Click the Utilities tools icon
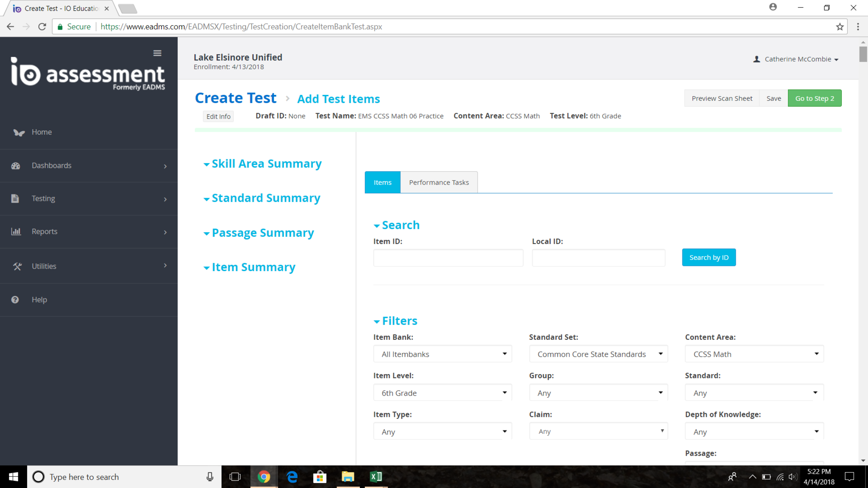The height and width of the screenshot is (488, 868). pos(17,266)
